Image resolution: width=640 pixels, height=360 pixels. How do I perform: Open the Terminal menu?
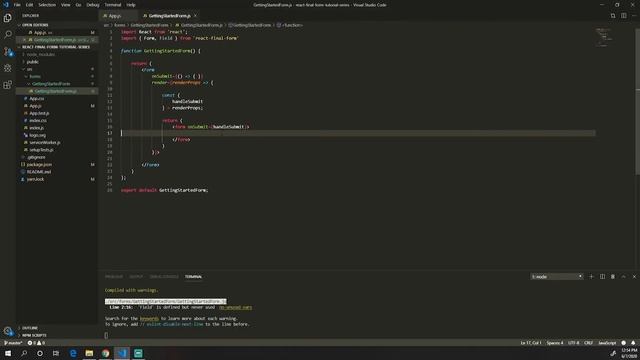[113, 5]
